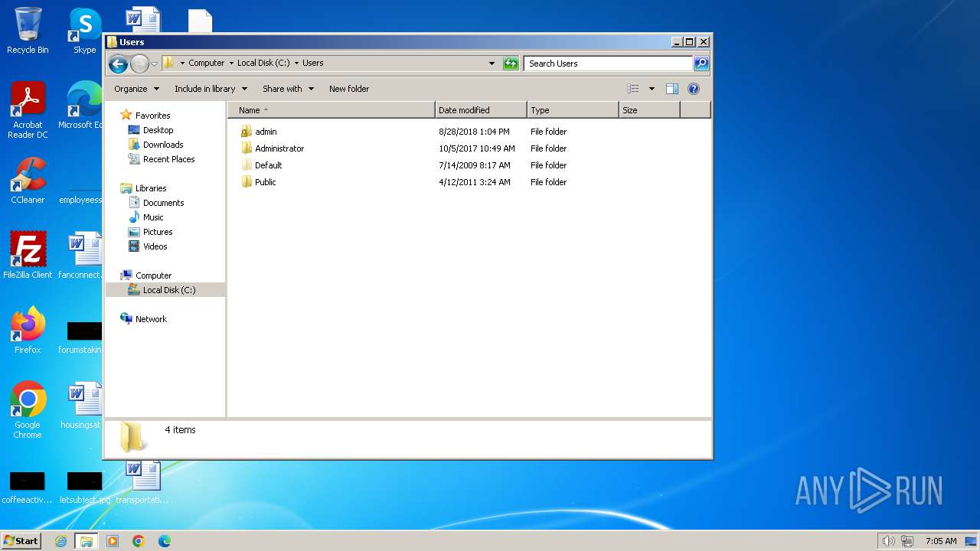Launch Microsoft Edge from taskbar
The image size is (980, 551).
(165, 541)
